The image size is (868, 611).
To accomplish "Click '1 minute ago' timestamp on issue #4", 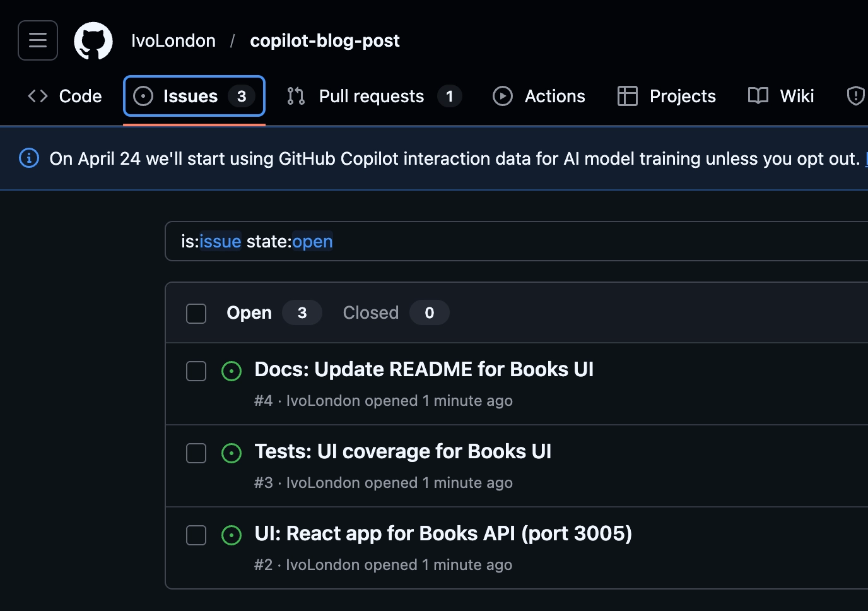I will [467, 401].
